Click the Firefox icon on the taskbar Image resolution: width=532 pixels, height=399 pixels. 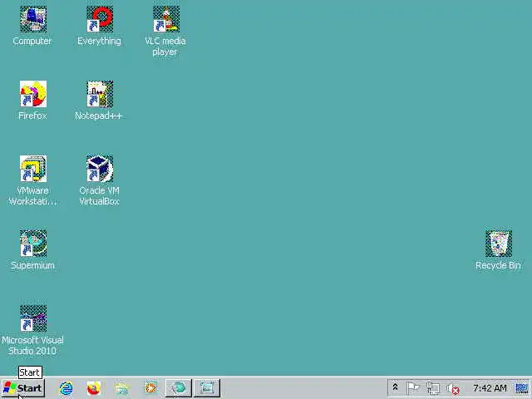click(x=94, y=388)
